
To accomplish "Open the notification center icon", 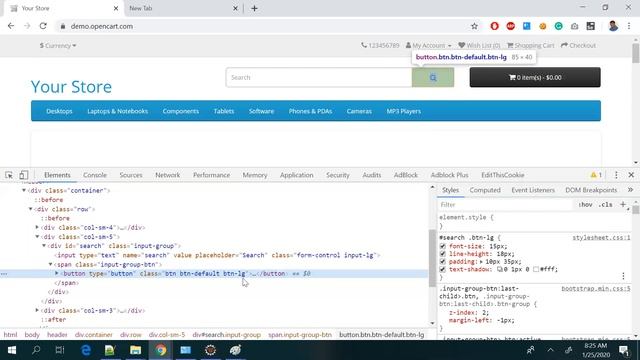I will pos(624,350).
